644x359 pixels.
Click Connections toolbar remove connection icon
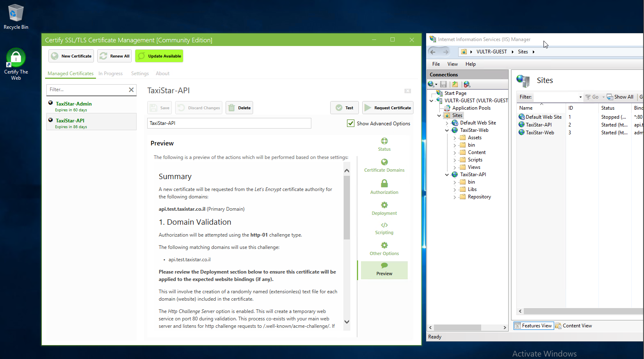coord(467,84)
